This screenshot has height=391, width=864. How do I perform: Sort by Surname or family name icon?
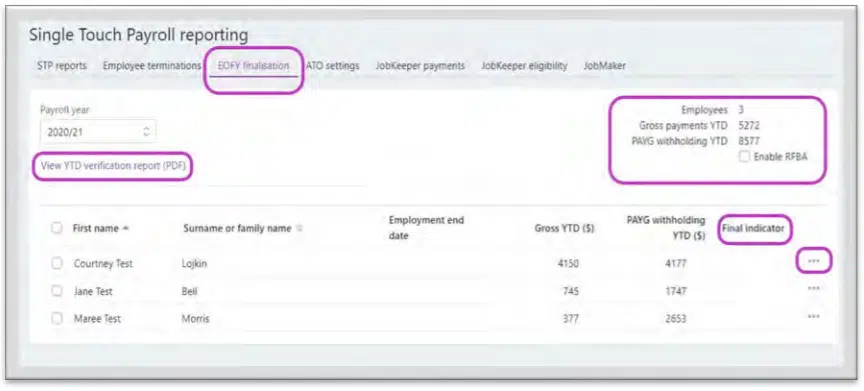(x=299, y=228)
